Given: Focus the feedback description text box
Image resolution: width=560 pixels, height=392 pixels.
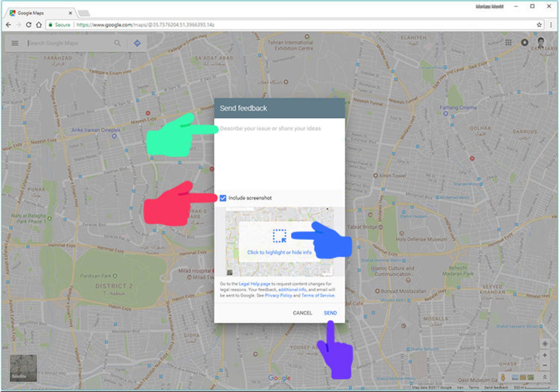Looking at the screenshot, I should click(279, 155).
